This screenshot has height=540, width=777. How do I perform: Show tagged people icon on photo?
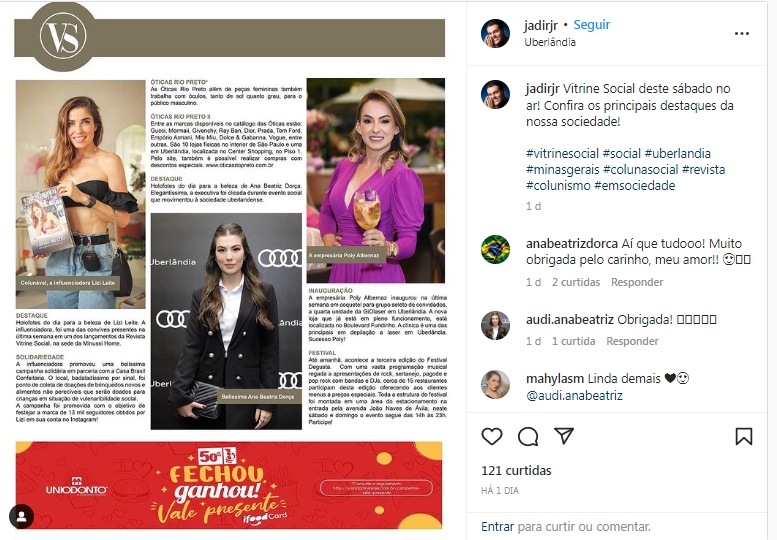21,517
